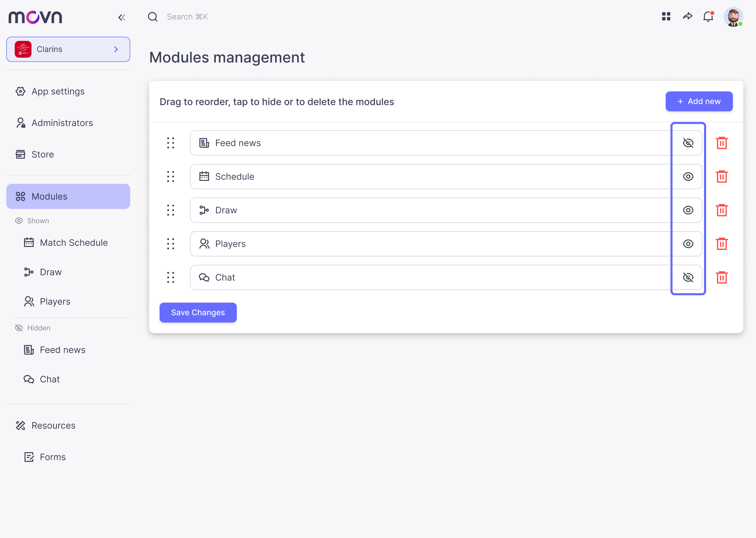Hide the Schedule module

688,177
